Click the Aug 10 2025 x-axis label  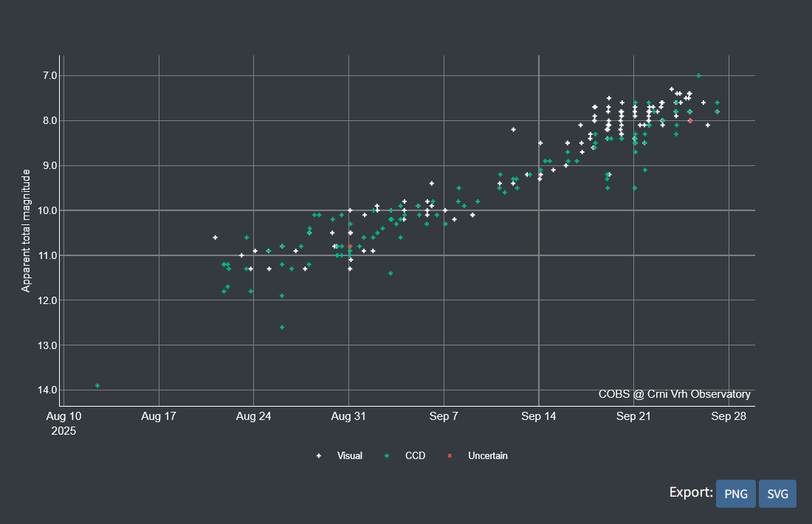(x=63, y=423)
